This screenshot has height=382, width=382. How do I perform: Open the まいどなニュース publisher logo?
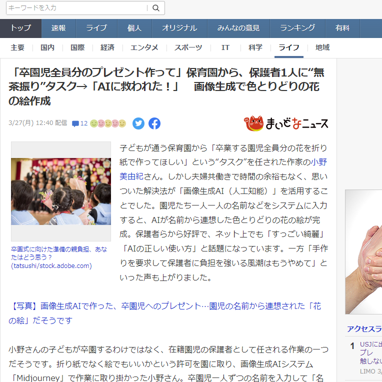[286, 123]
